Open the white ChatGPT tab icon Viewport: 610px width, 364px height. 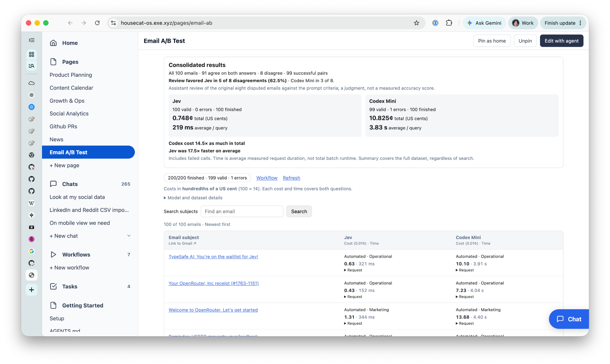click(x=32, y=95)
